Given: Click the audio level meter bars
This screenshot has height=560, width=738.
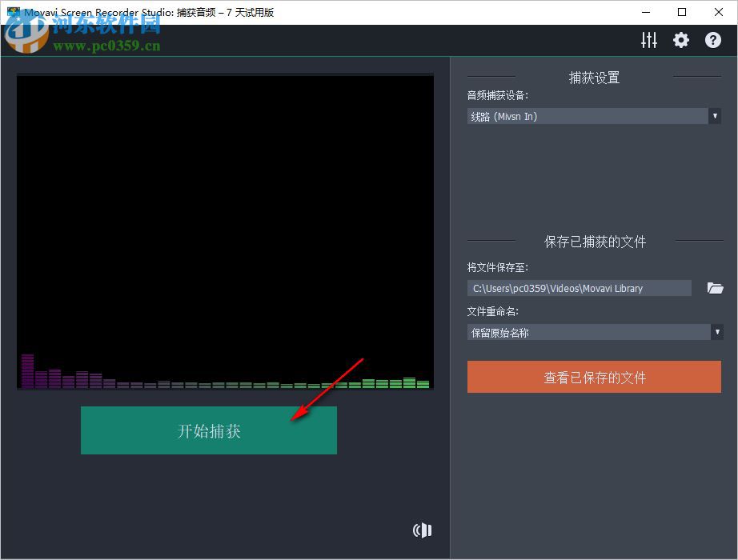Looking at the screenshot, I should (x=224, y=374).
